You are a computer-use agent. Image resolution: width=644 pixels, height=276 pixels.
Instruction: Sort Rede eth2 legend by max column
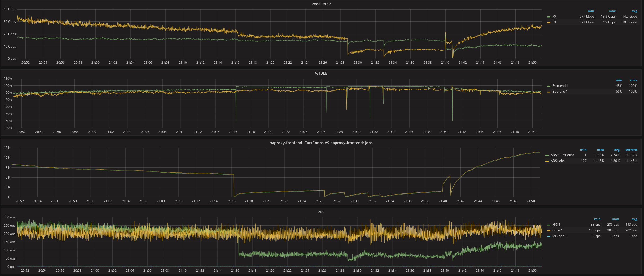pyautogui.click(x=612, y=11)
